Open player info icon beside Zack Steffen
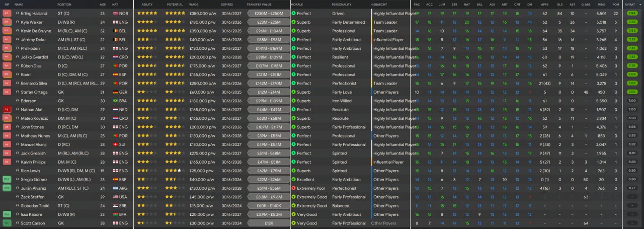The image size is (644, 229). point(18,197)
